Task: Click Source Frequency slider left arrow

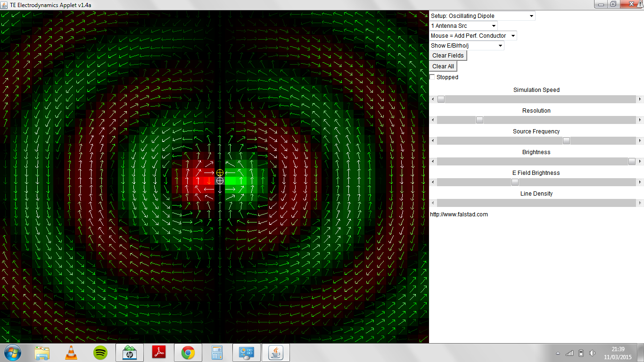Action: (x=433, y=141)
